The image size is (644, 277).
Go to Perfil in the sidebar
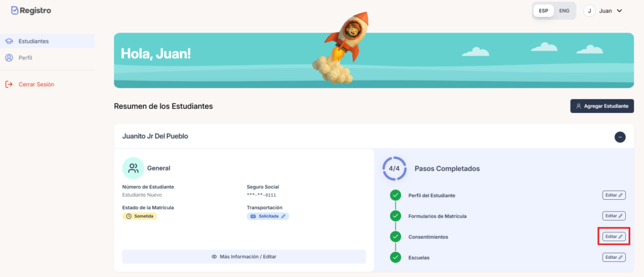point(26,58)
